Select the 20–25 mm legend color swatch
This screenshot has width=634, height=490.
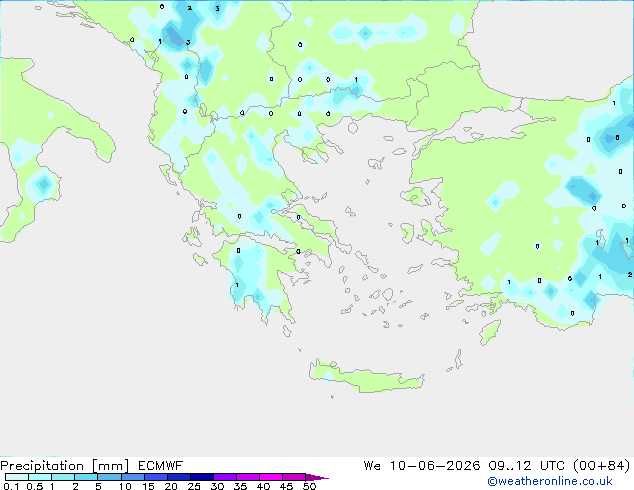179,477
